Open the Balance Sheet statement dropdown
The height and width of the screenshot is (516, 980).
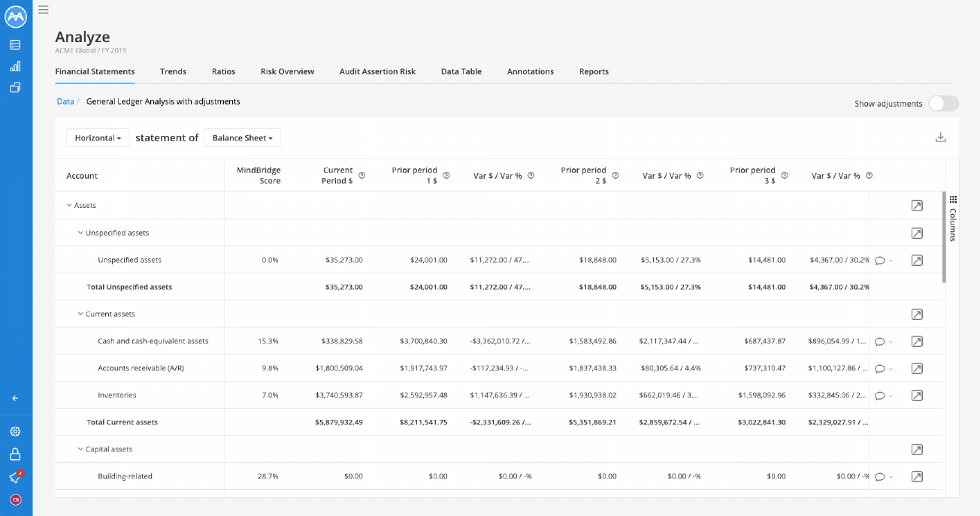pyautogui.click(x=243, y=138)
